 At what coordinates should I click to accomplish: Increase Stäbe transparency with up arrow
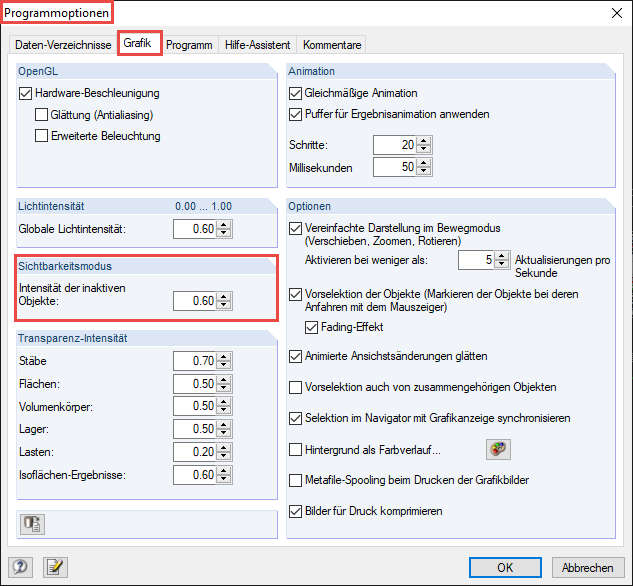click(x=223, y=356)
